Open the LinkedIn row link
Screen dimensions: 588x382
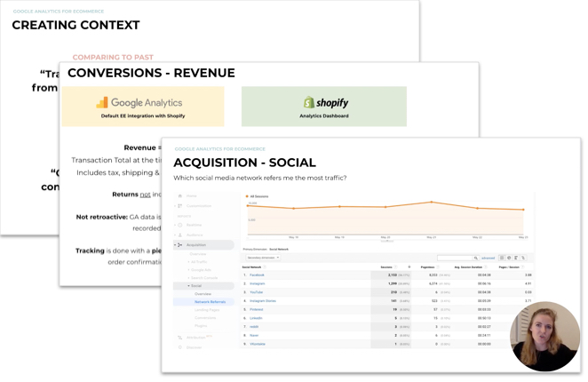(256, 318)
